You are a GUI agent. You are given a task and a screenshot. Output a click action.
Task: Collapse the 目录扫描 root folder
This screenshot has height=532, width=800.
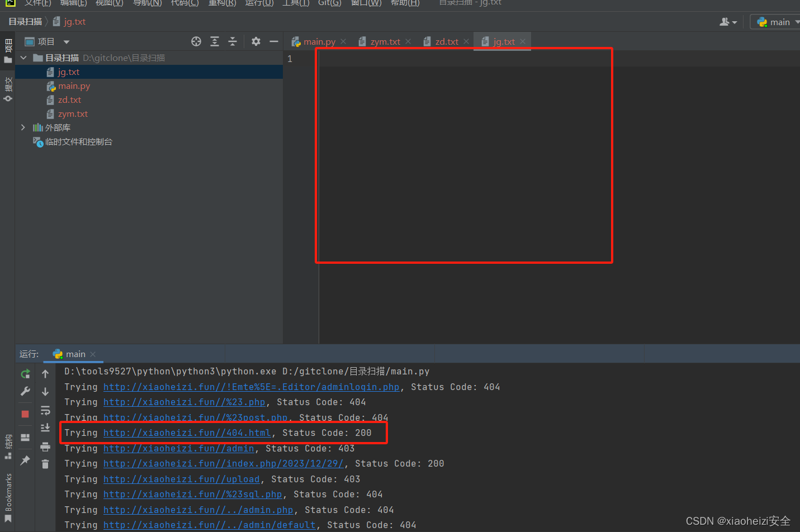(x=23, y=58)
